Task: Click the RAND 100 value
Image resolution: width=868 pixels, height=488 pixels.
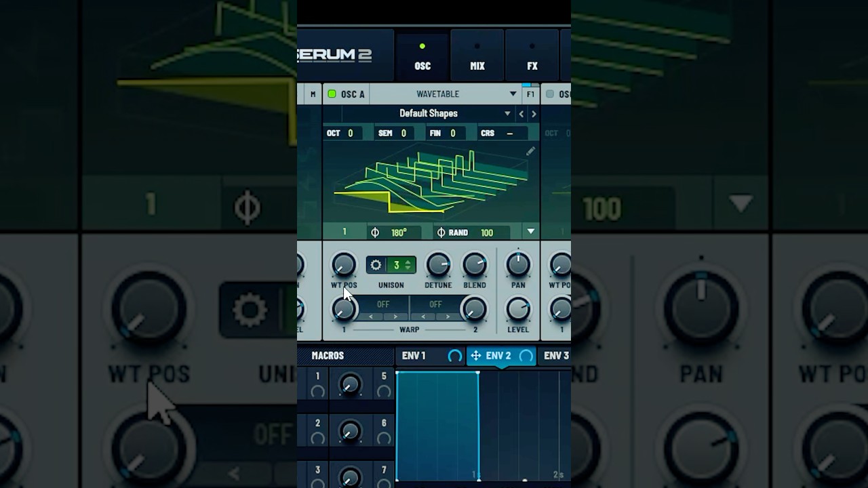Action: [x=486, y=232]
